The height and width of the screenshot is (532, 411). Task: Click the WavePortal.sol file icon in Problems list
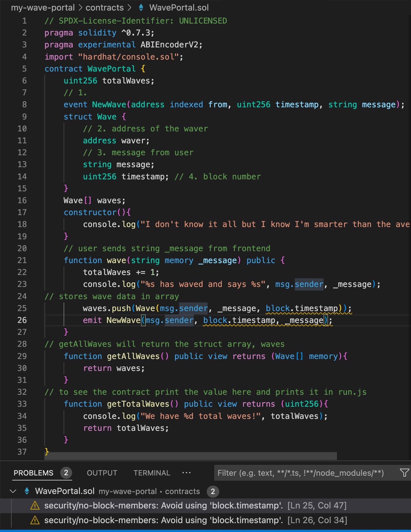27,491
